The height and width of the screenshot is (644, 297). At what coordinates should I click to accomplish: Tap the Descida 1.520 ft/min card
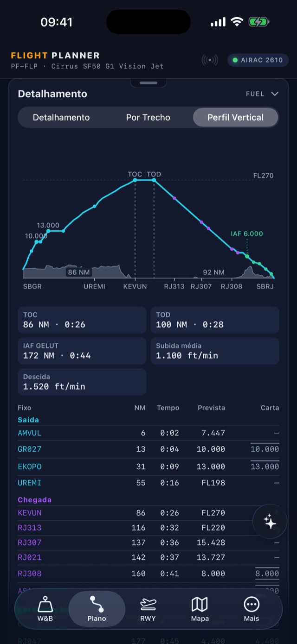pyautogui.click(x=82, y=382)
